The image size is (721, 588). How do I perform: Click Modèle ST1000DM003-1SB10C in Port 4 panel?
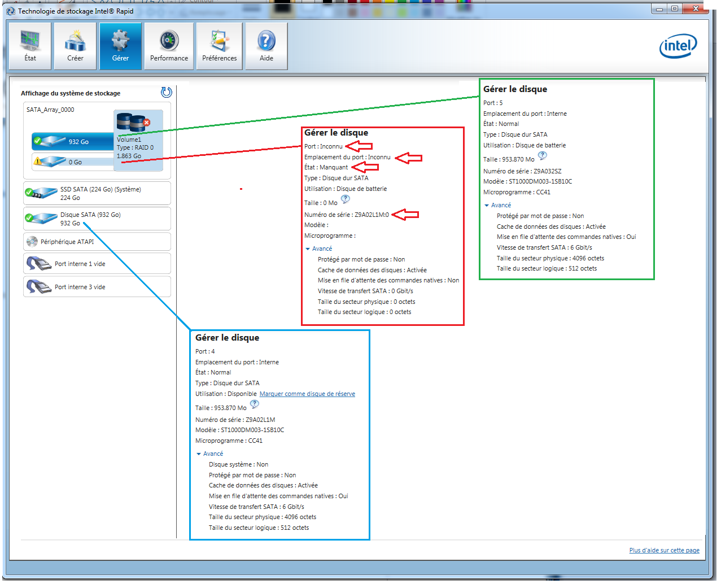point(240,430)
